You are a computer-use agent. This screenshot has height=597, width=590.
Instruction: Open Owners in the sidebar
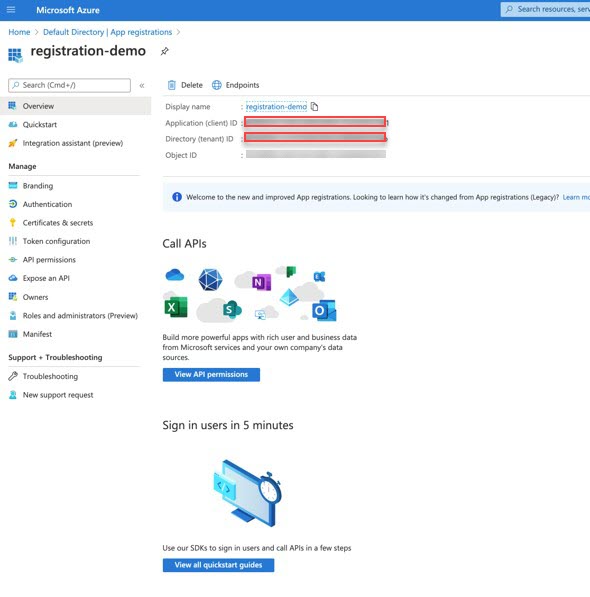click(35, 297)
